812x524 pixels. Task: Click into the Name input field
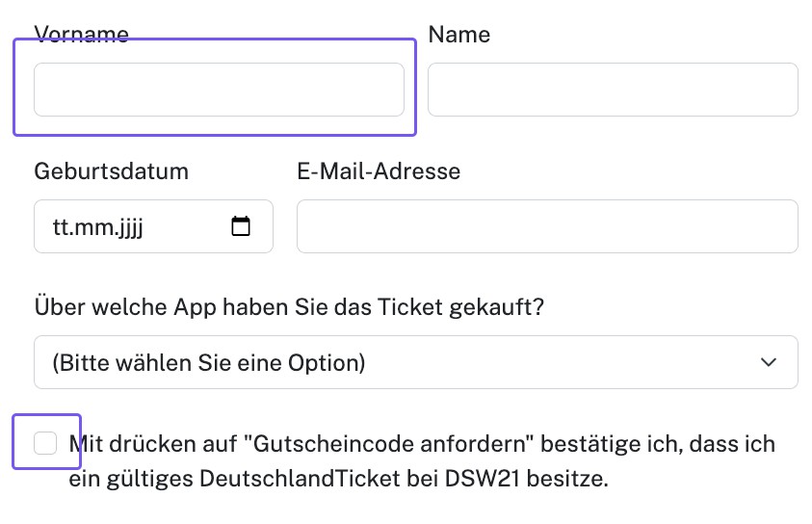coord(612,90)
